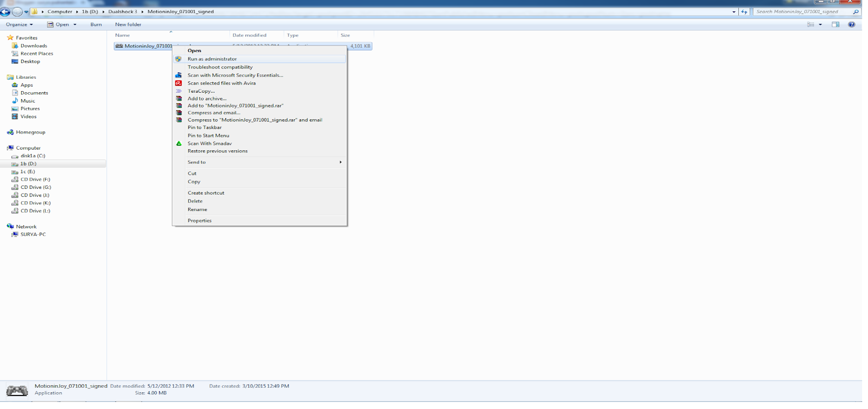Click the Dualshock 3 breadcrumb segment
Viewport: 868px width, 409px height.
(123, 11)
